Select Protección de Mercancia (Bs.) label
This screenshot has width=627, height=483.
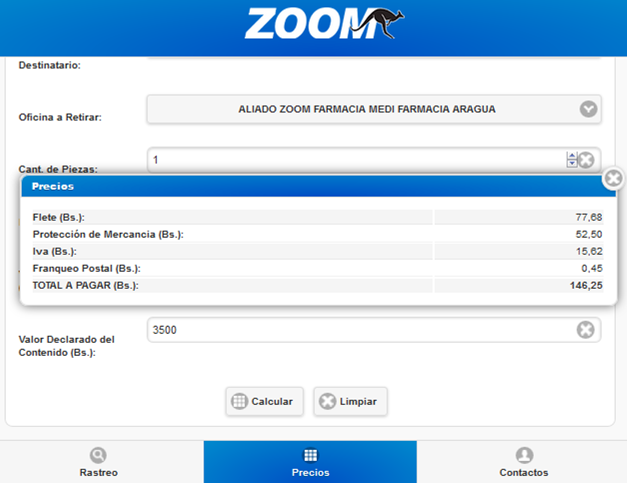(108, 234)
